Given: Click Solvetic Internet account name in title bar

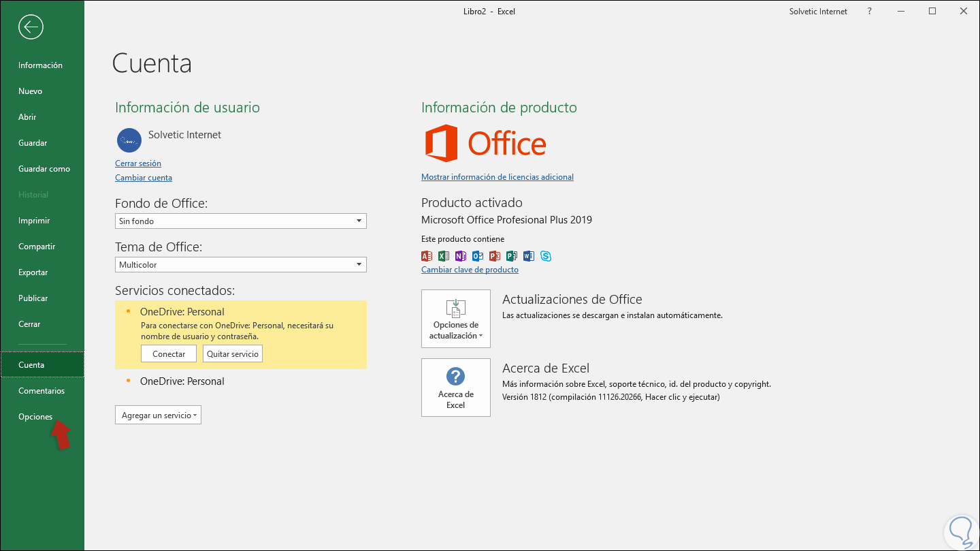Looking at the screenshot, I should [818, 12].
